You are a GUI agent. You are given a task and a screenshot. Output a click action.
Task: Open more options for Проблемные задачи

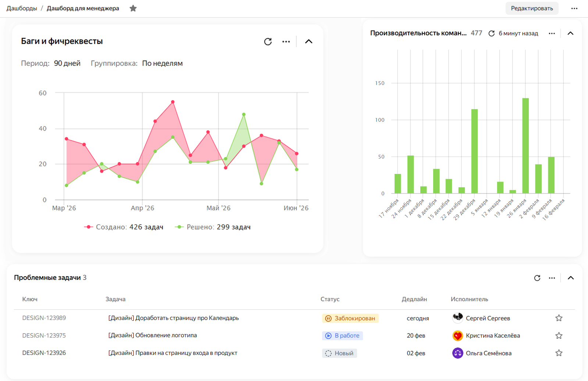[x=552, y=278]
